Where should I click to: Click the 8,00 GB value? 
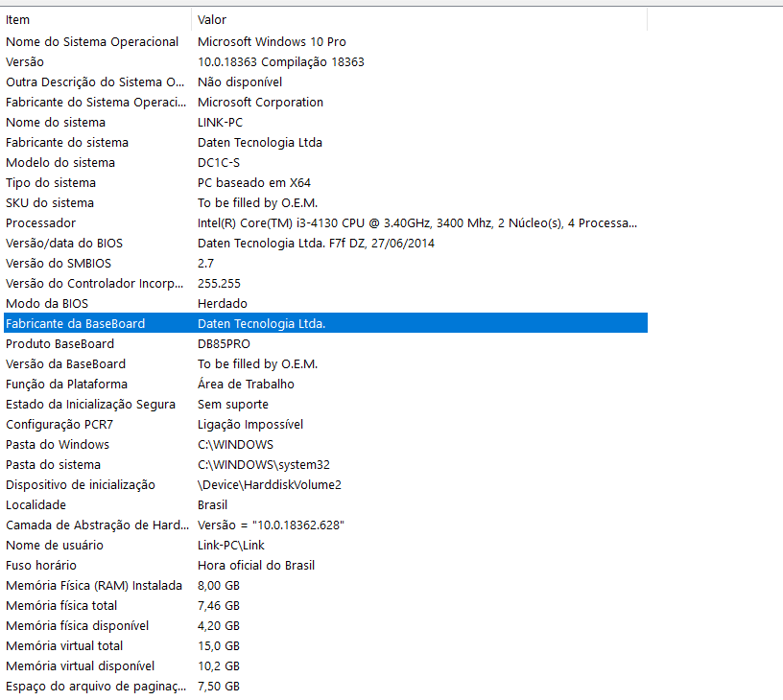219,585
